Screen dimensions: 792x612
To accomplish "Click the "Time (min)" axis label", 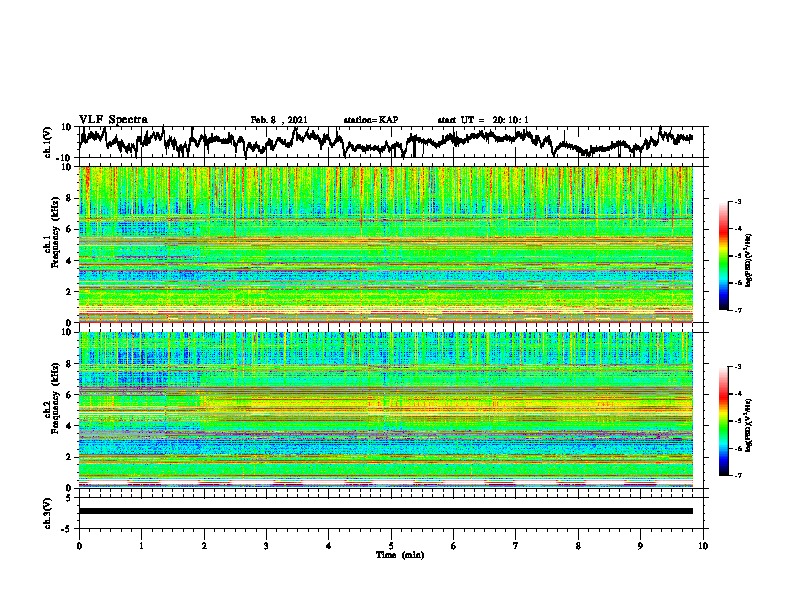I will click(400, 555).
